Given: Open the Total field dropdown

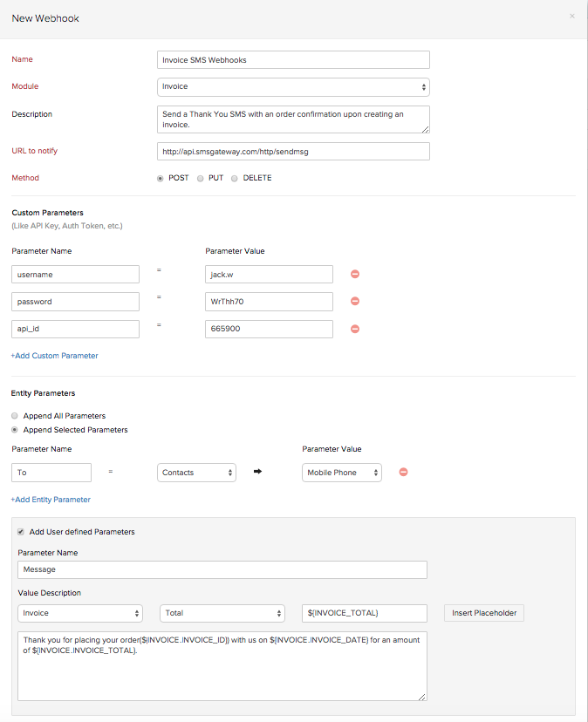Looking at the screenshot, I should click(222, 613).
